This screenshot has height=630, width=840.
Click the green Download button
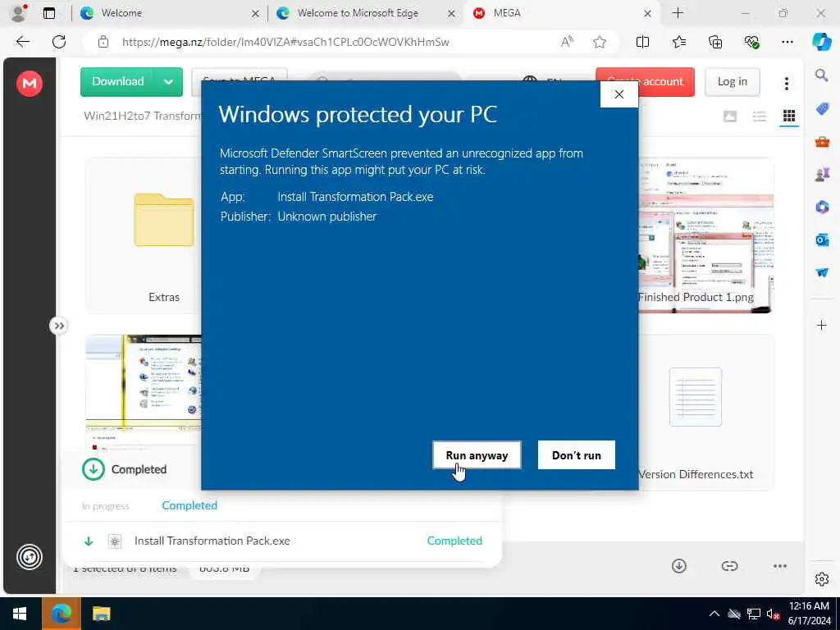point(117,81)
